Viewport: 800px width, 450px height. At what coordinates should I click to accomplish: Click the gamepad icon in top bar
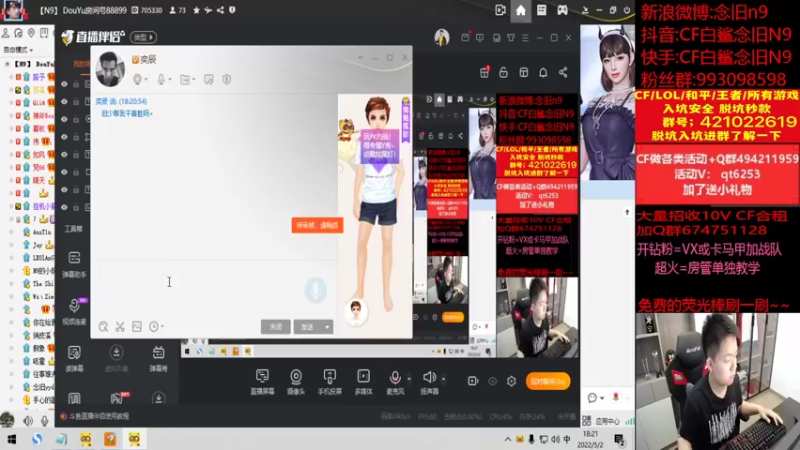tap(562, 10)
